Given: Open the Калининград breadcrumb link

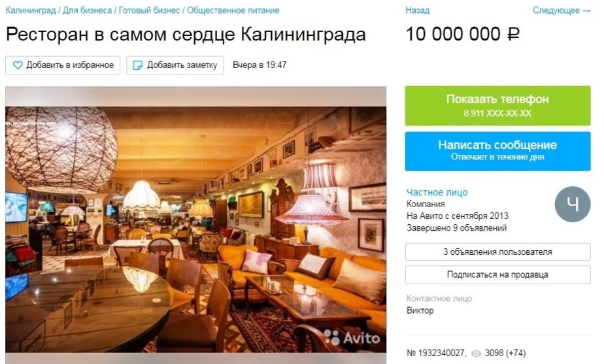Looking at the screenshot, I should 31,10.
